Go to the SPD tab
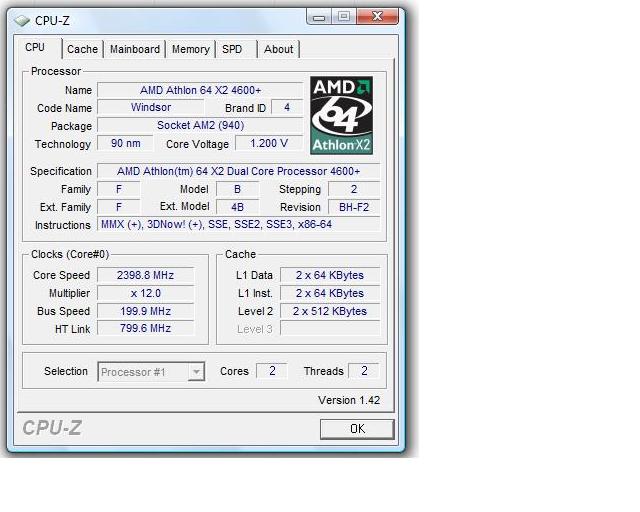This screenshot has width=640, height=512. 232,49
